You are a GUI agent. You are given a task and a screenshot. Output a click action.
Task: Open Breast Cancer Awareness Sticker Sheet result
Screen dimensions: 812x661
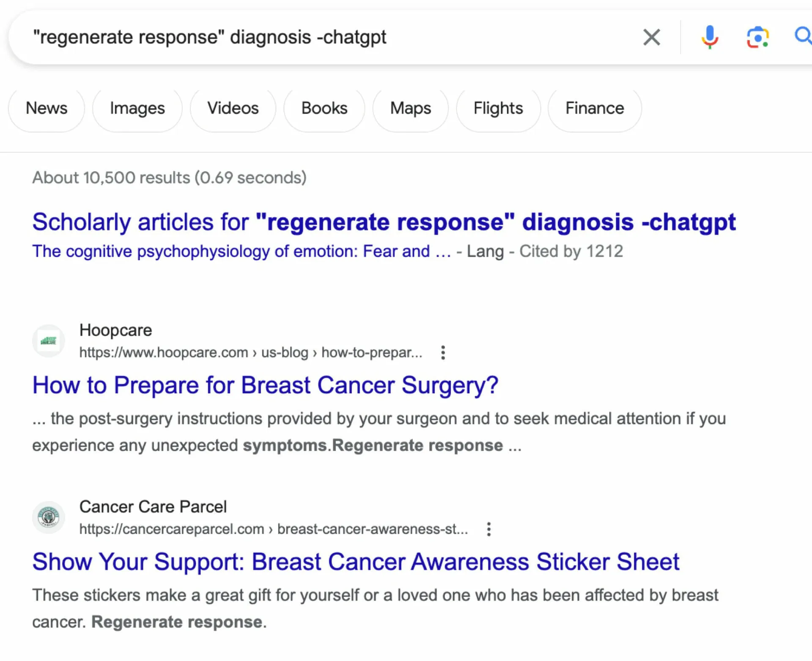(x=356, y=562)
